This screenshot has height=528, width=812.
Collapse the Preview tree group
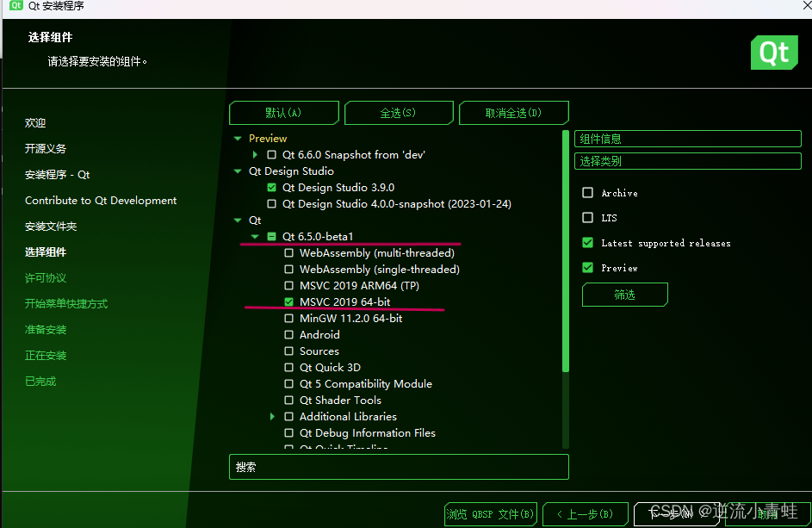coord(238,139)
